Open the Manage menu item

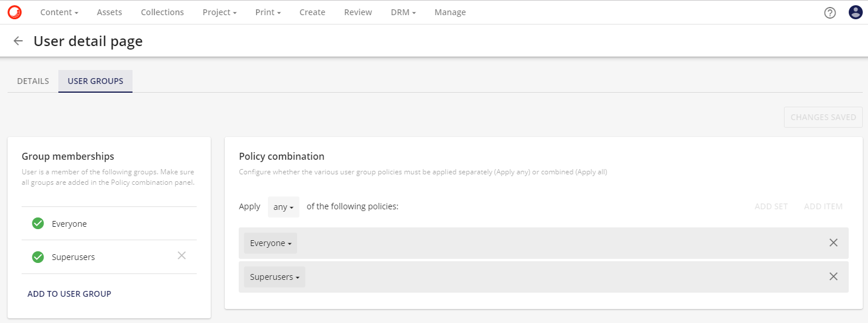pos(450,12)
